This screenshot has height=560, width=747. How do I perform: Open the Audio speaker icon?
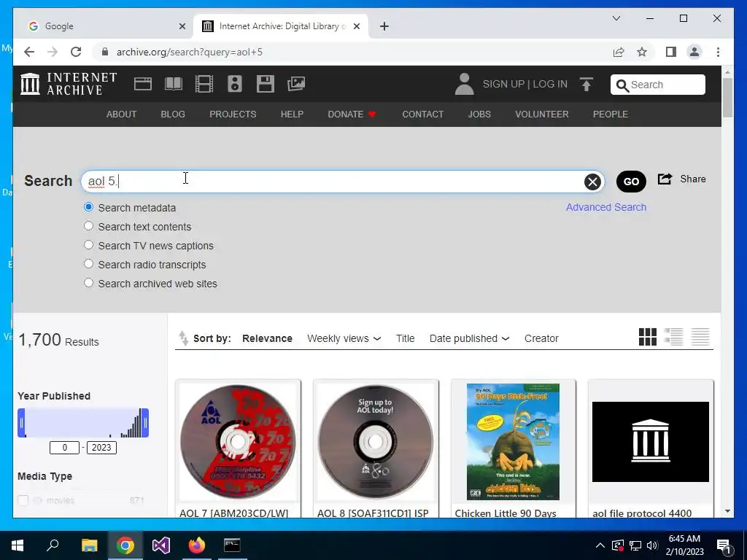pos(234,84)
